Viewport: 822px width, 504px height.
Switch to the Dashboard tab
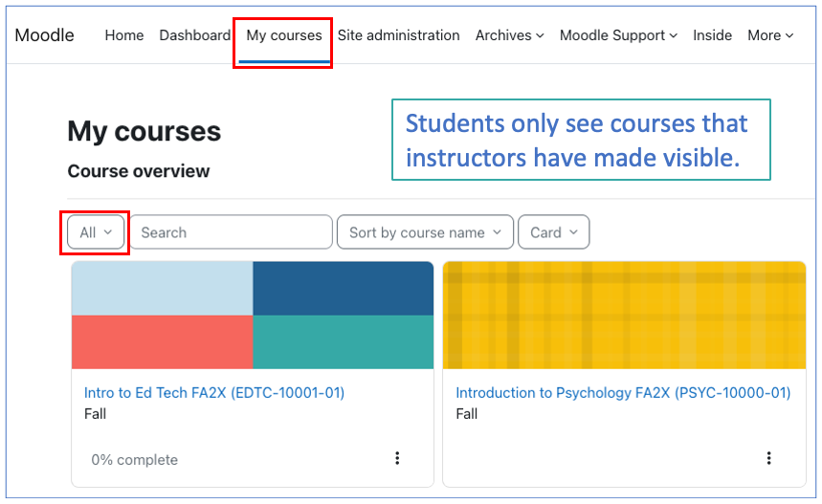pyautogui.click(x=194, y=35)
